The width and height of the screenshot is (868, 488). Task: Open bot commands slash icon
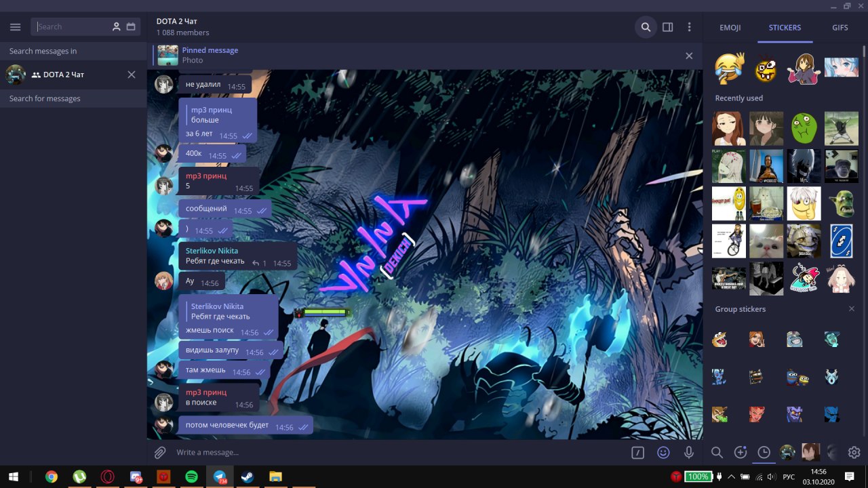click(x=637, y=453)
